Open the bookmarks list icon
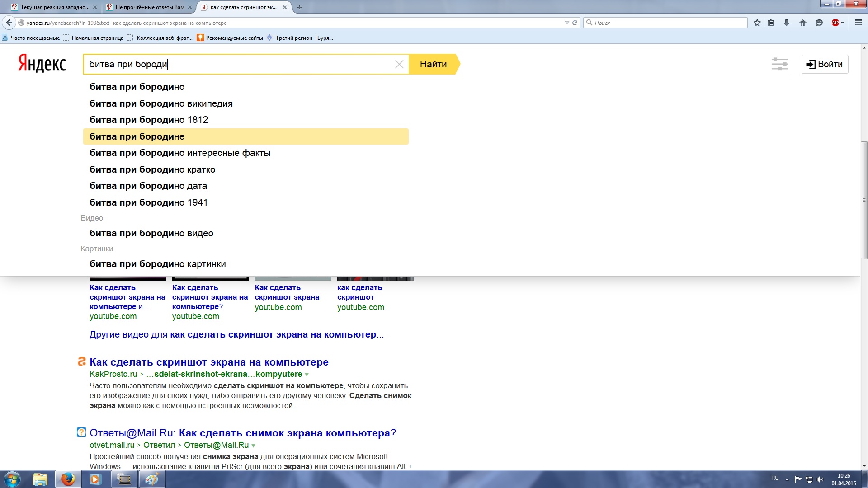 pos(771,23)
